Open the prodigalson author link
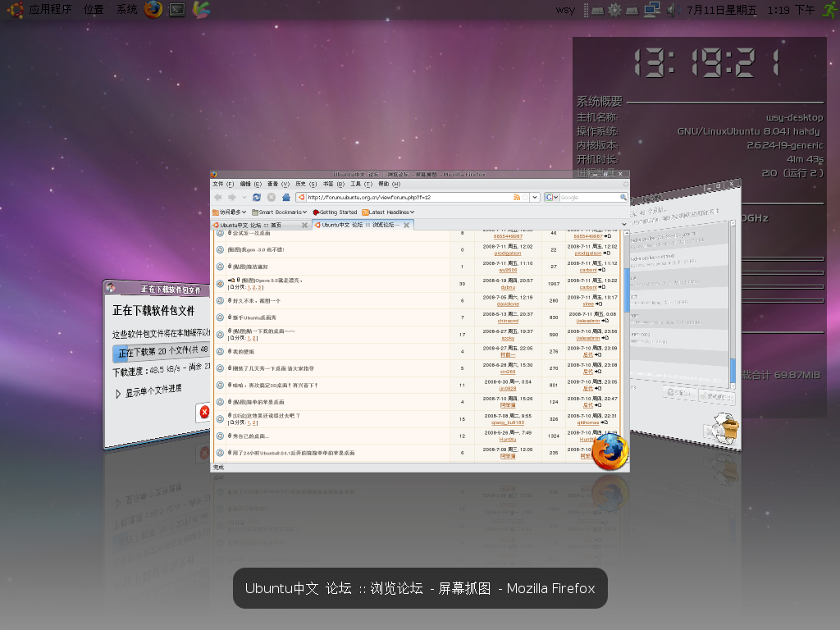 coord(507,253)
